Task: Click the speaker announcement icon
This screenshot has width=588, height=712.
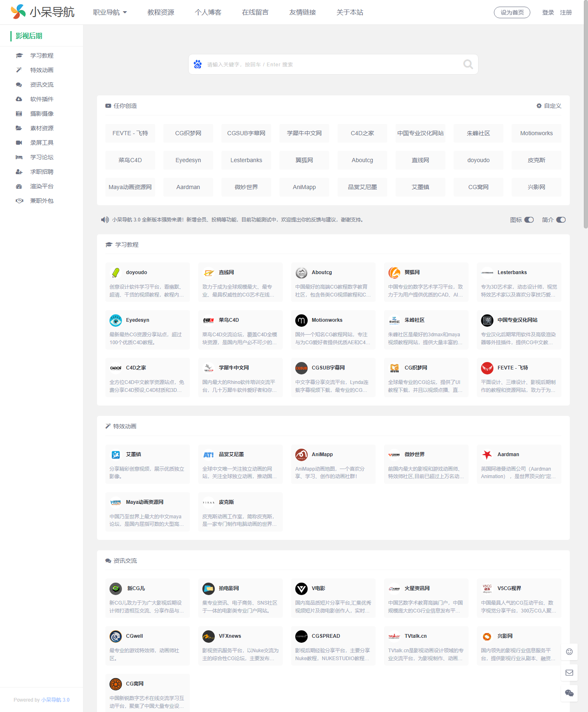Action: click(105, 220)
